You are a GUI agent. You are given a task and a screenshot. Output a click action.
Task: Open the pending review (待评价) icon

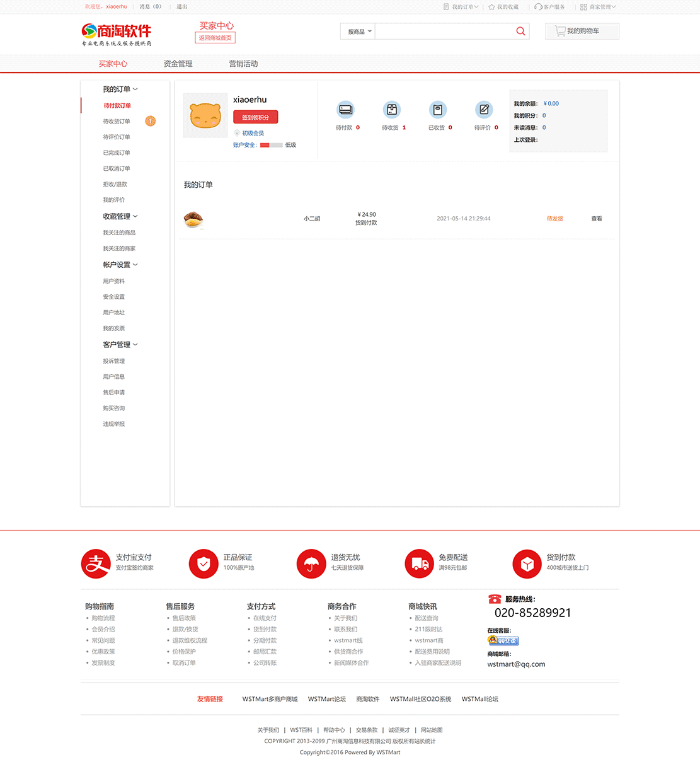pos(484,110)
